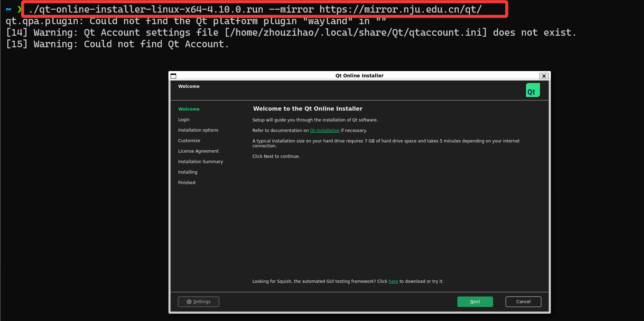Image resolution: width=644 pixels, height=321 pixels.
Task: Open the Installation Summary step
Action: click(x=200, y=162)
